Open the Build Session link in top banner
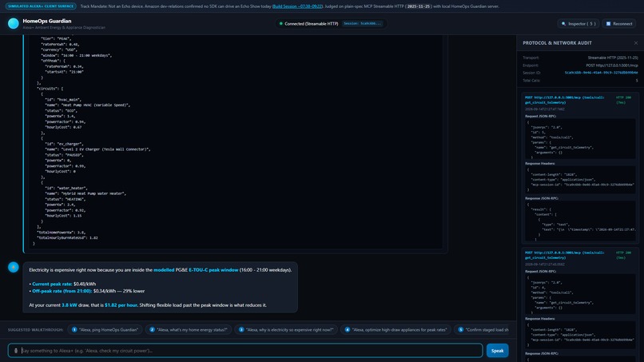Image resolution: width=644 pixels, height=362 pixels. pos(297,6)
